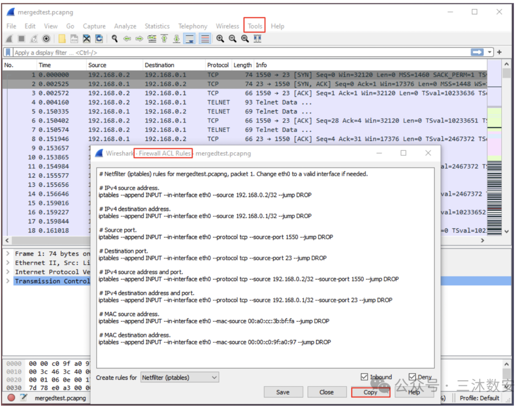This screenshot has height=407, width=532.
Task: Reset text to normal size icon
Action: tap(245, 39)
